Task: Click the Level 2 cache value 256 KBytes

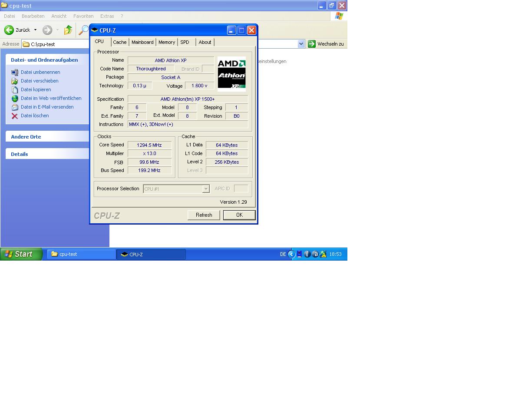Action: (227, 162)
